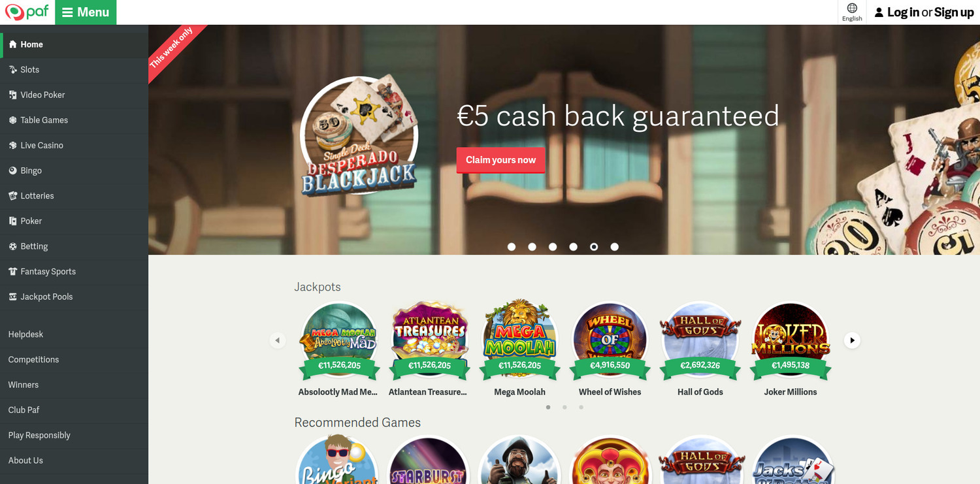Click the Sign up link

point(954,12)
